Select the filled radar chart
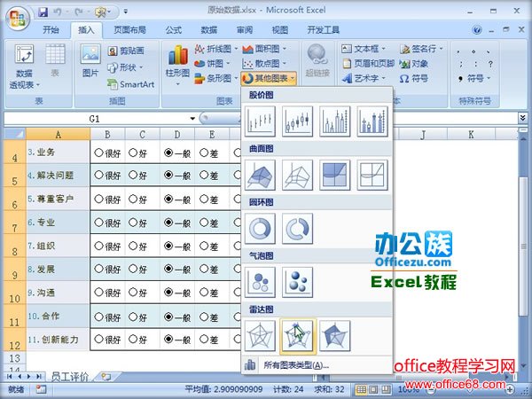This screenshot has height=399, width=532. pyautogui.click(x=335, y=335)
